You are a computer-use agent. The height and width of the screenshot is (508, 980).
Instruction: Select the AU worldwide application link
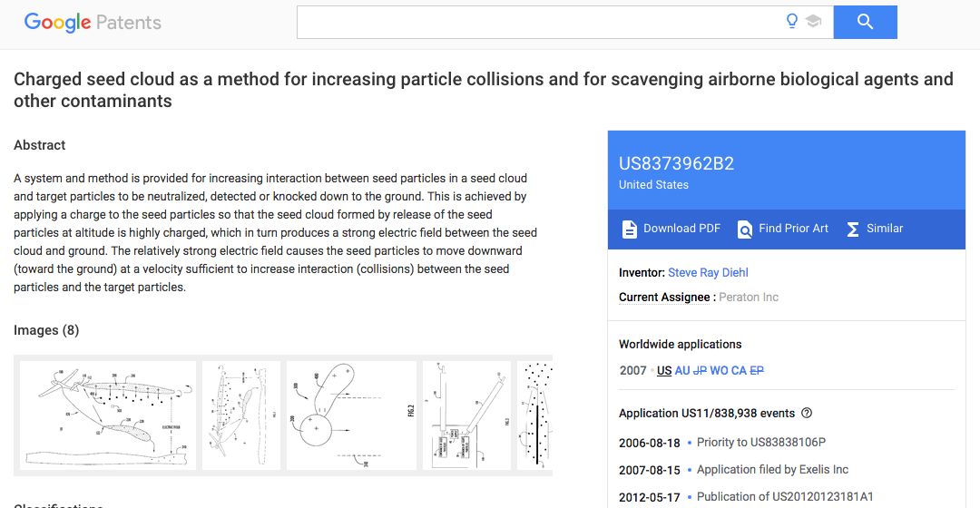[x=682, y=370]
